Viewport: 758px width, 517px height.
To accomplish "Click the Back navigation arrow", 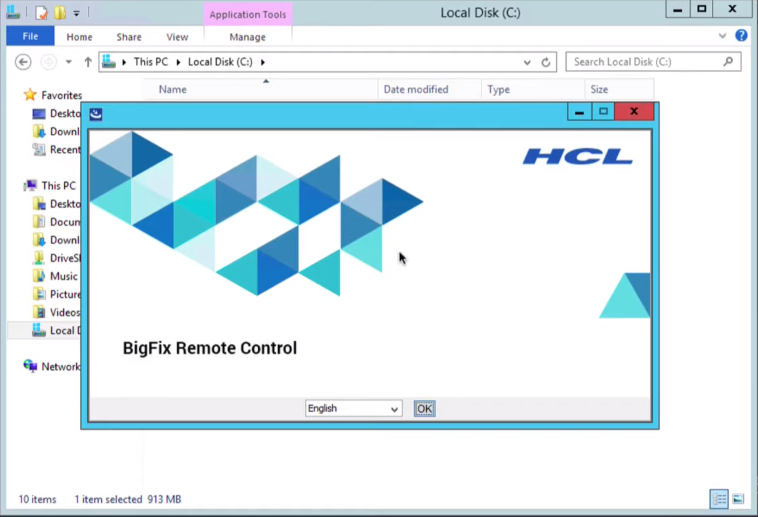I will click(23, 62).
